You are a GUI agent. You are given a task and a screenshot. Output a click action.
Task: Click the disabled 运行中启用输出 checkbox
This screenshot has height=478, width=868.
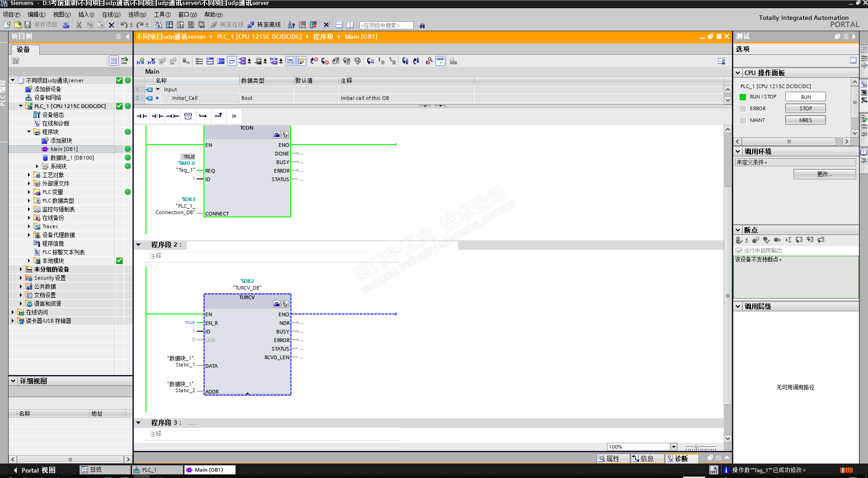[739, 250]
